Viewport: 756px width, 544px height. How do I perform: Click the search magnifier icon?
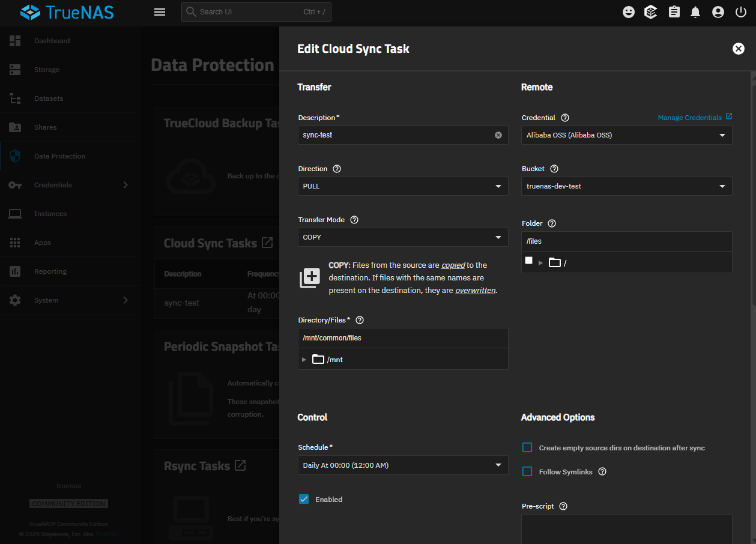pos(191,12)
